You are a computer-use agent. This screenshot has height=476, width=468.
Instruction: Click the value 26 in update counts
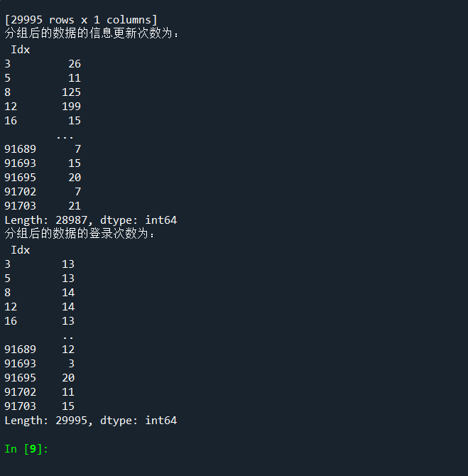click(75, 64)
